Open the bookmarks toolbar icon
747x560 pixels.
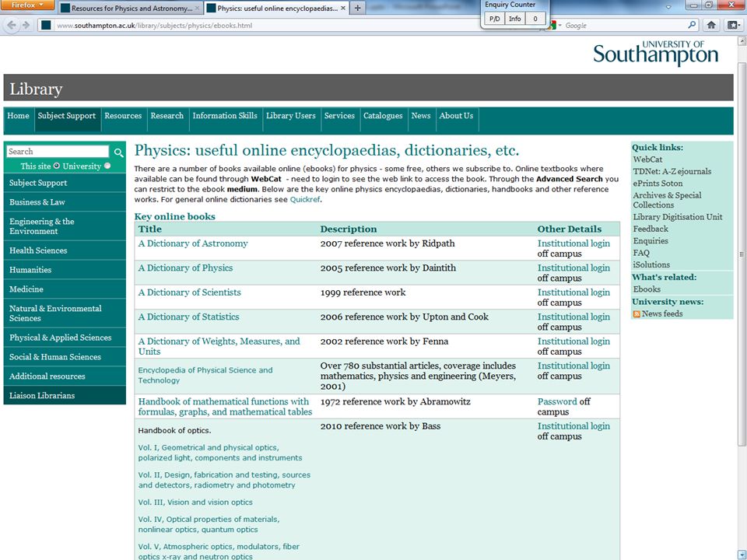pyautogui.click(x=734, y=25)
